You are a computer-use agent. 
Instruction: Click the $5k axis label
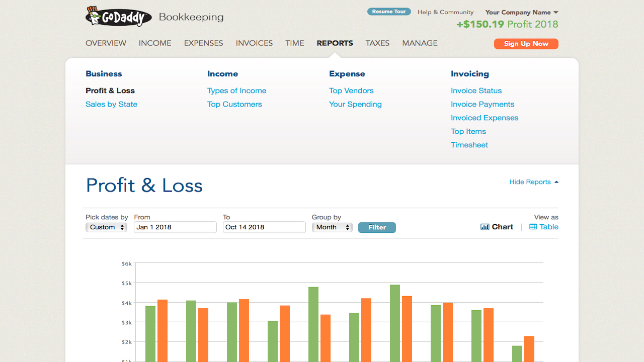coord(127,283)
